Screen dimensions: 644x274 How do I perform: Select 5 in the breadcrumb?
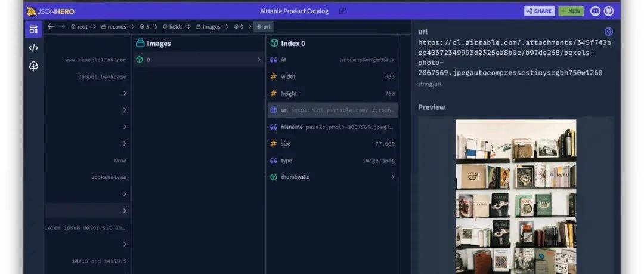(144, 27)
